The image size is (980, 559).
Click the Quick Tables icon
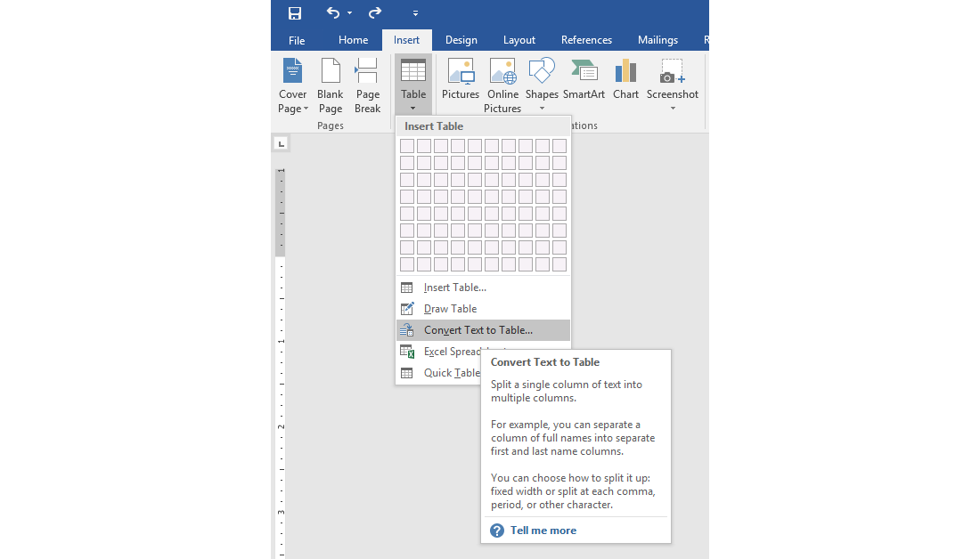pos(407,373)
